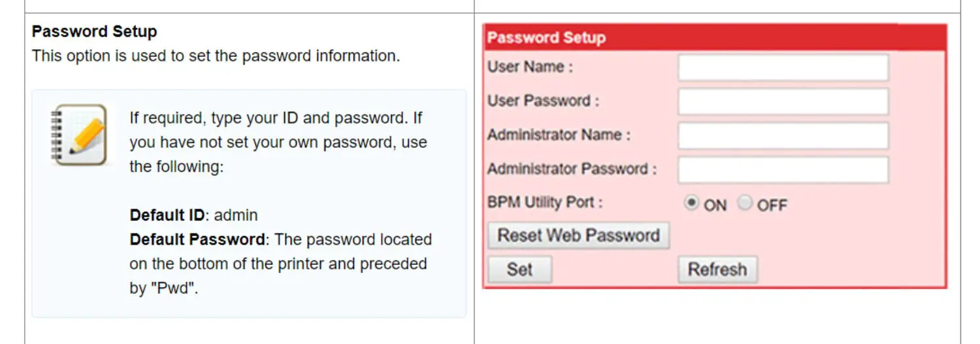Screen dimensions: 980x344
Task: Click the Reset Web Password button
Action: point(579,235)
